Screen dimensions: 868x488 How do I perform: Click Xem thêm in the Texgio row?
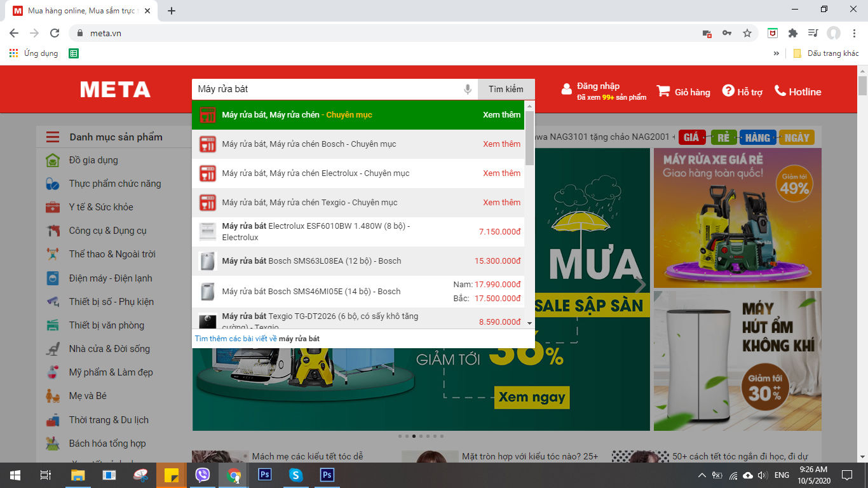click(x=501, y=203)
